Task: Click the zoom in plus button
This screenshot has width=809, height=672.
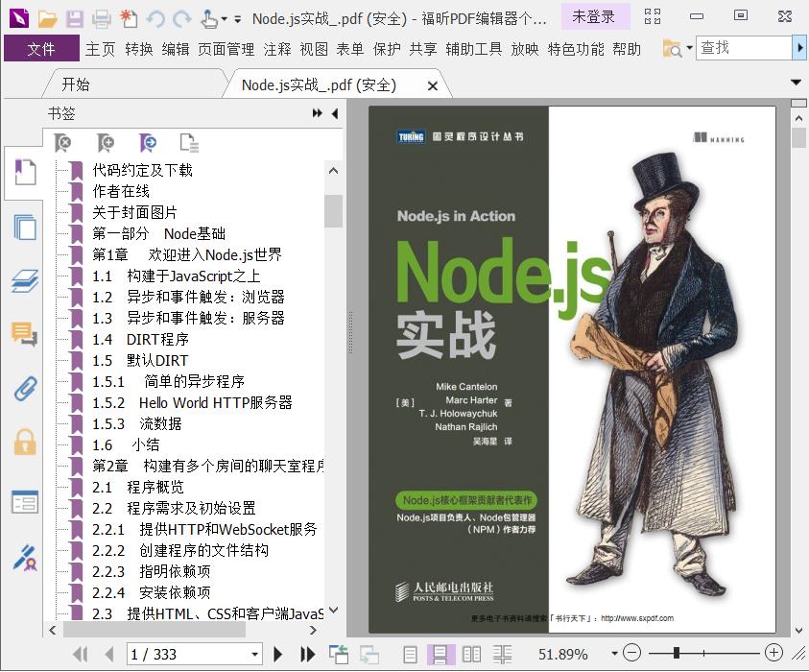Action: pos(773,653)
